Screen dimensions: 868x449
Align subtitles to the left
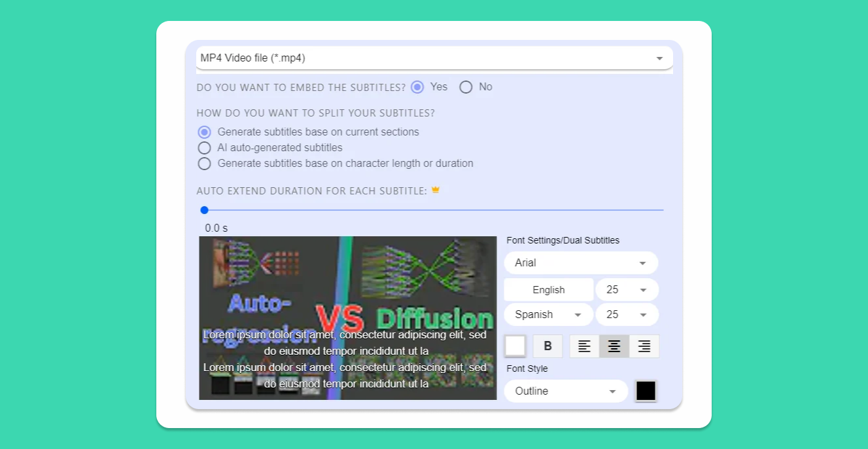(584, 346)
